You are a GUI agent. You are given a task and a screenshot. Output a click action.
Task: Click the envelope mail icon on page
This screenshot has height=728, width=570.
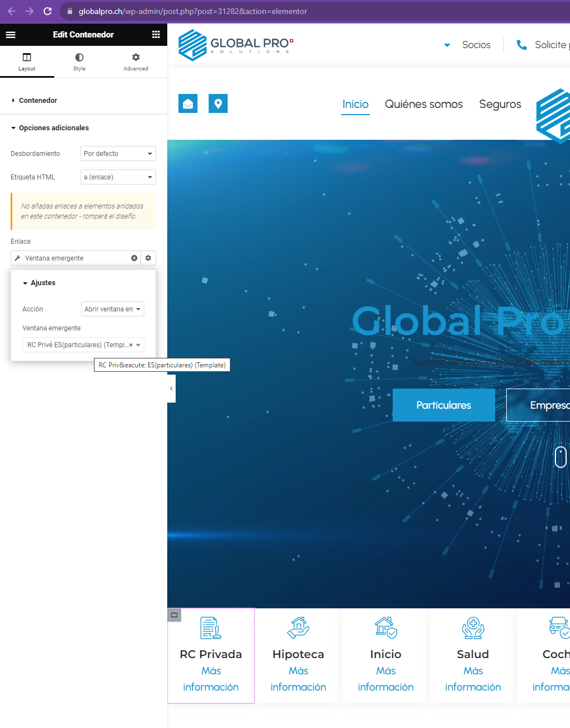(x=188, y=103)
